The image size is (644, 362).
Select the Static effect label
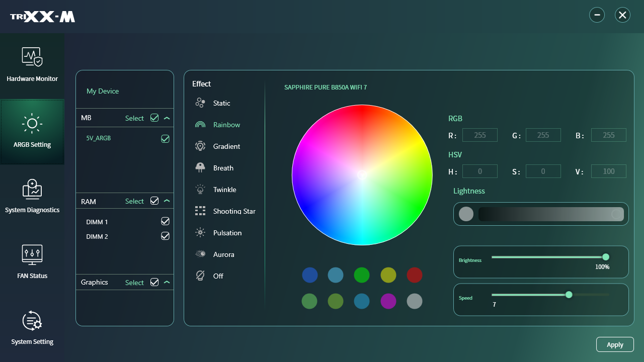222,103
